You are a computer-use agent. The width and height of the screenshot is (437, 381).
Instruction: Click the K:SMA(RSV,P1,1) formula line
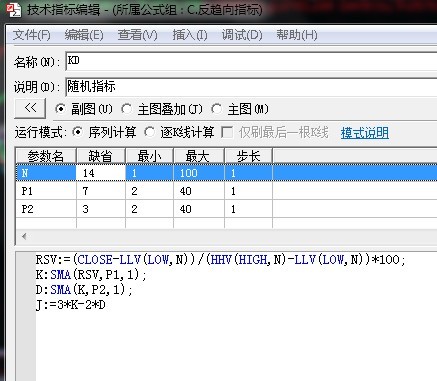pos(91,275)
